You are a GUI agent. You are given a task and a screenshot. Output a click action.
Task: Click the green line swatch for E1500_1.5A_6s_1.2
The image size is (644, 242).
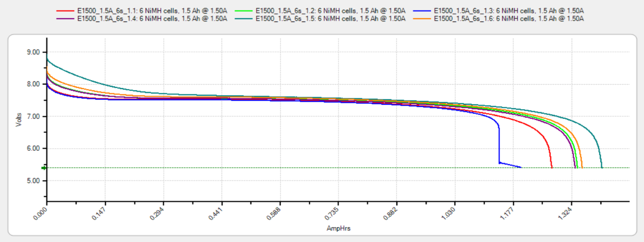[x=244, y=11]
